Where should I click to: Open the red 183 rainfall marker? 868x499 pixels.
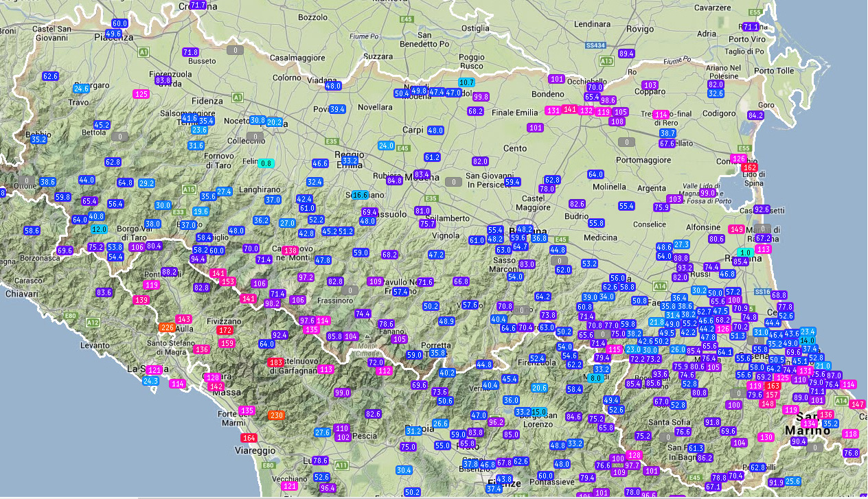pyautogui.click(x=277, y=362)
